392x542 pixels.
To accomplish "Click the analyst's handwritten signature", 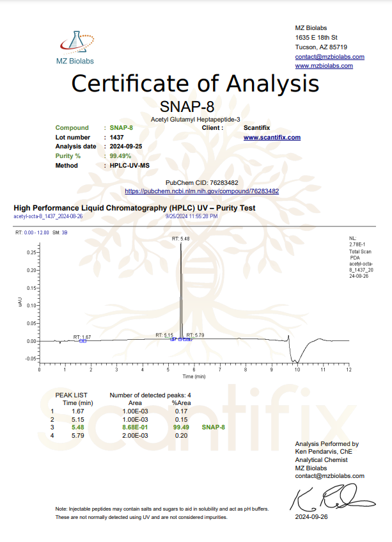I will 333,498.
